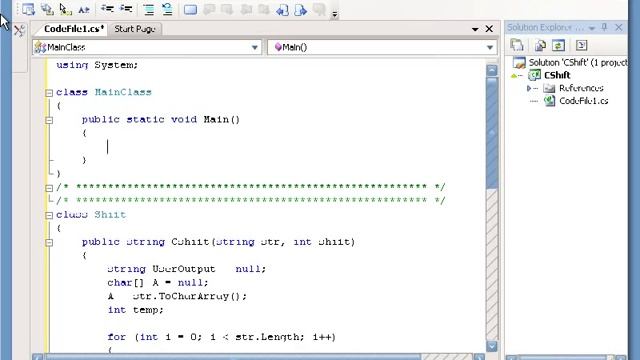Go to the previous bookmark
This screenshot has height=360, width=640.
point(209,9)
